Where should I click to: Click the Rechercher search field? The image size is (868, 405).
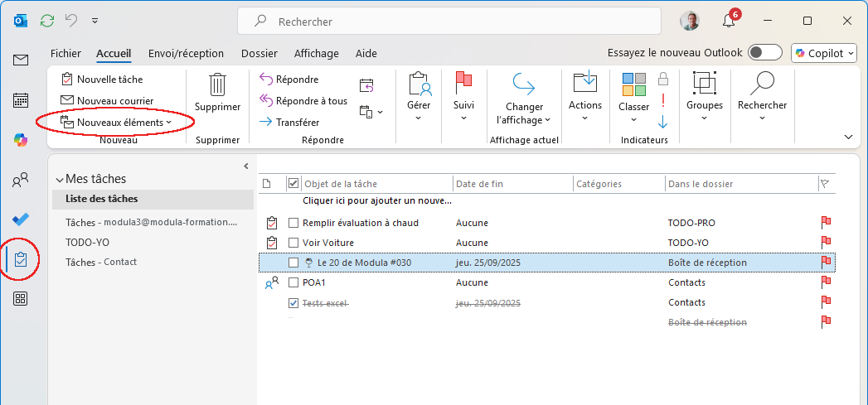[x=448, y=22]
